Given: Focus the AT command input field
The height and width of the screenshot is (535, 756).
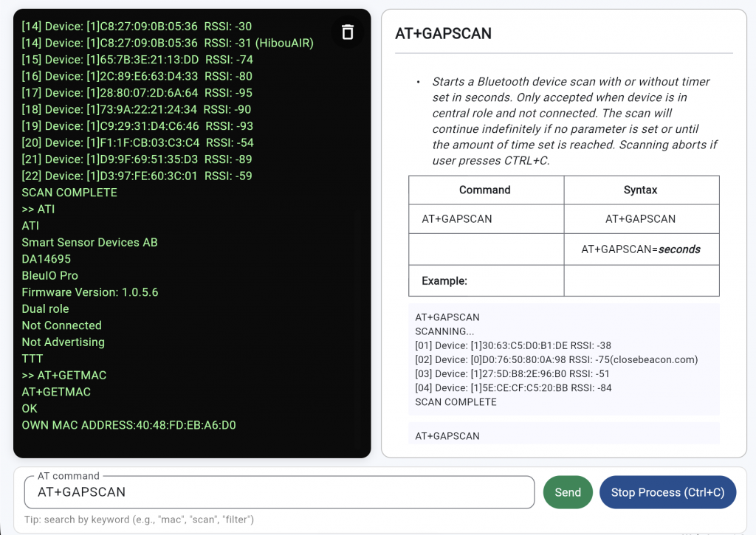Looking at the screenshot, I should 279,492.
